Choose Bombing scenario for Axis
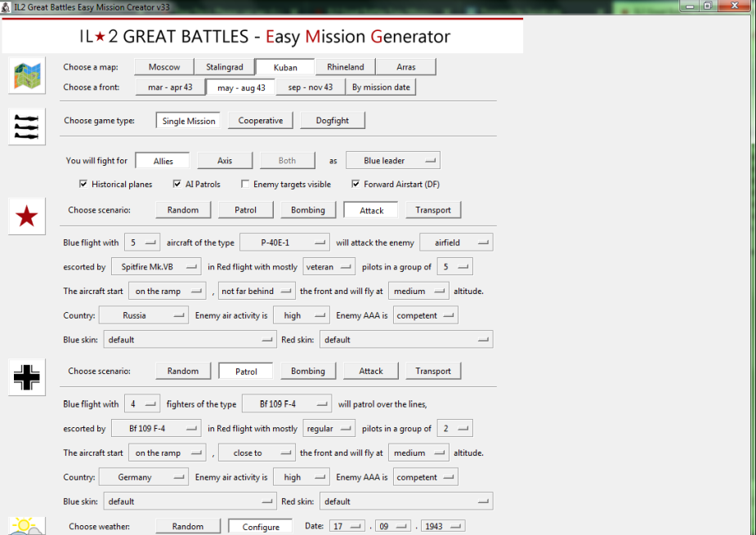This screenshot has height=535, width=756. [x=308, y=371]
